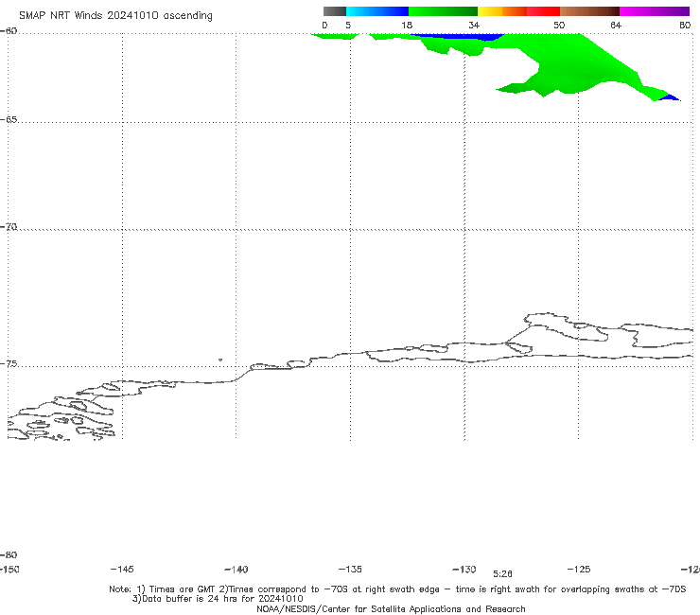
Task: Click the bottom latitude label '-80'
Action: point(9,554)
